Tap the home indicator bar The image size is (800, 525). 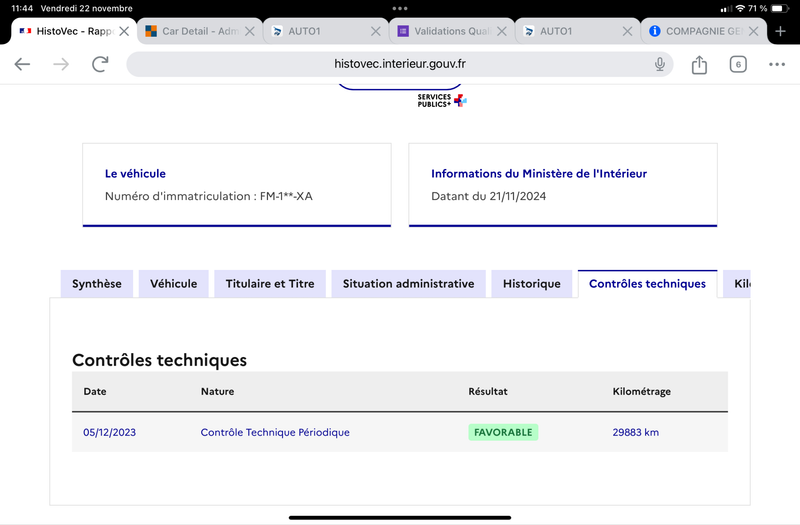coord(399,517)
